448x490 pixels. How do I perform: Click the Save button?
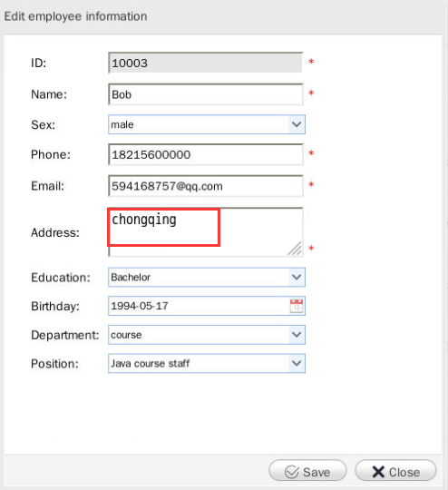[307, 471]
